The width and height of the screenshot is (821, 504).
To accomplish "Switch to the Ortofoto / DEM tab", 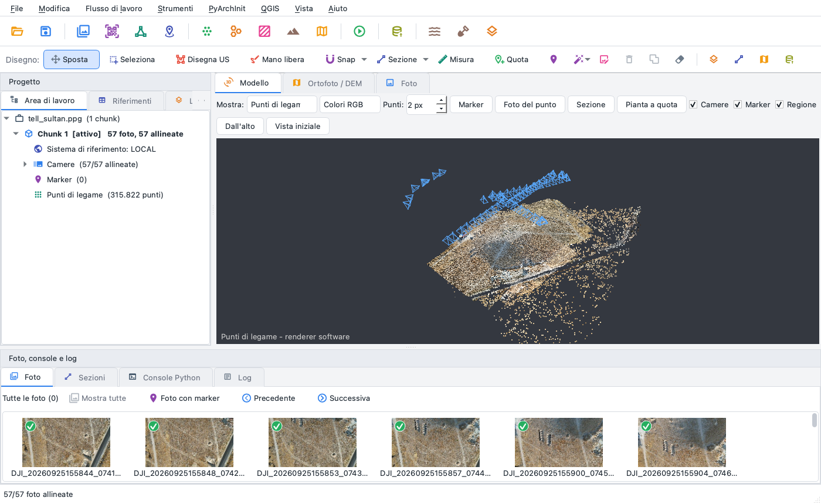I will pos(328,83).
